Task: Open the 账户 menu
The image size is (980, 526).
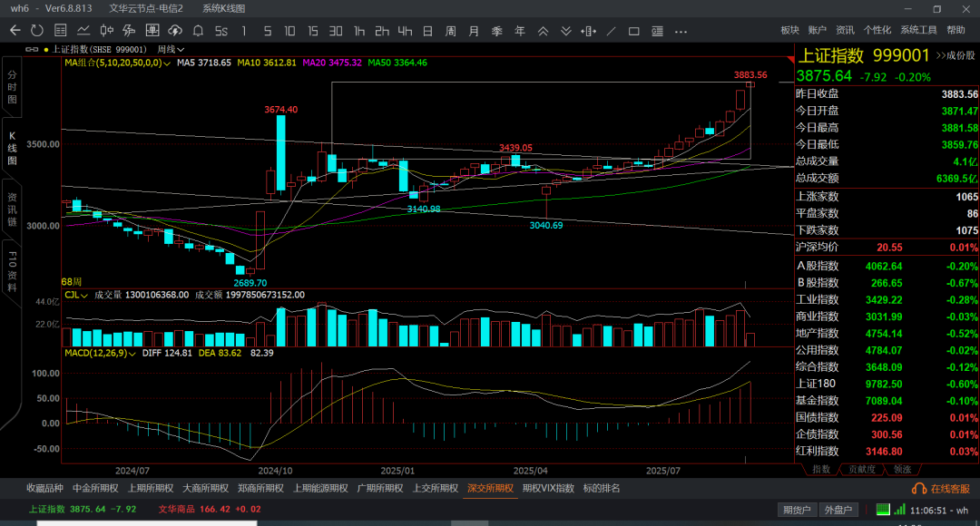Action: (818, 30)
